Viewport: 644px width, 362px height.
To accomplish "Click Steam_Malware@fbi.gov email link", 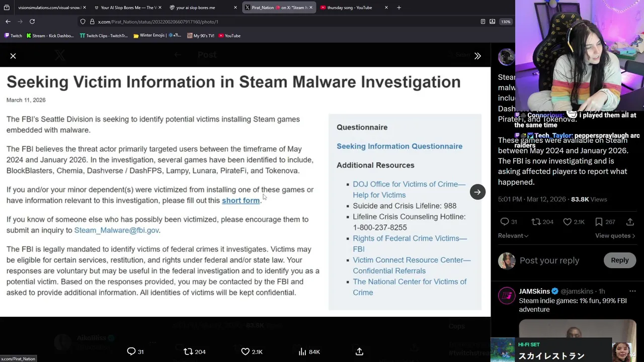I will 117,230.
